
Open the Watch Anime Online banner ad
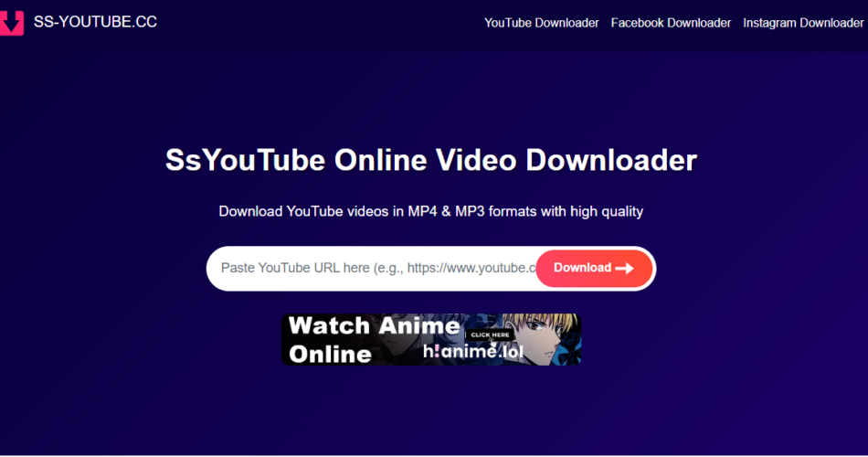point(430,340)
